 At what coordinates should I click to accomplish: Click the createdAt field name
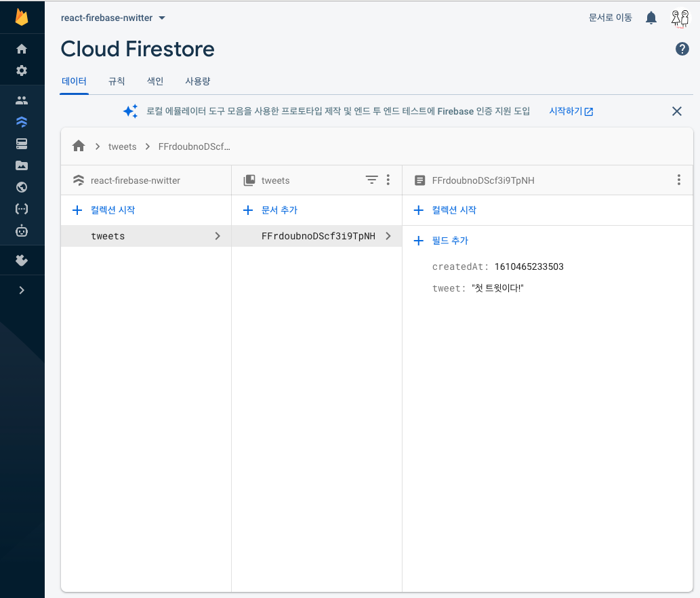coord(460,266)
